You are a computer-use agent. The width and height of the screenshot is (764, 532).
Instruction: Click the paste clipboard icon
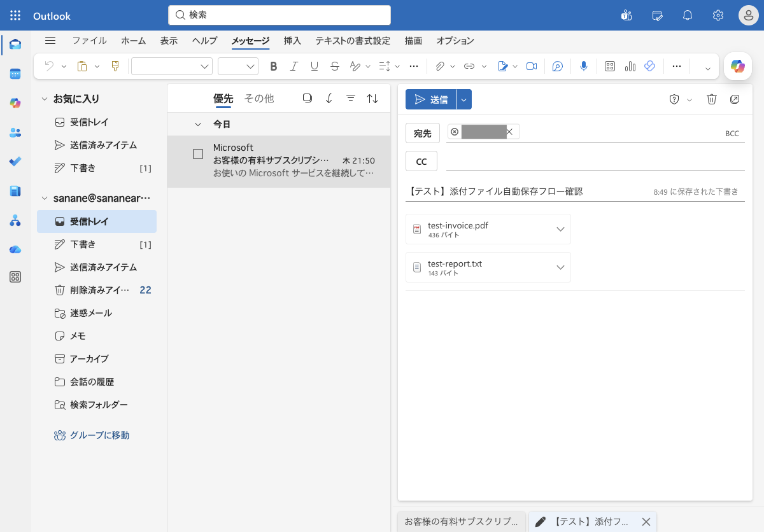[x=82, y=66]
